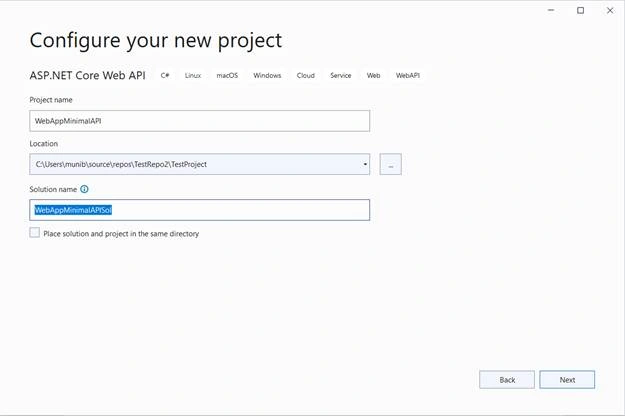Click the Solution name info icon
The width and height of the screenshot is (625, 416).
[x=84, y=189]
